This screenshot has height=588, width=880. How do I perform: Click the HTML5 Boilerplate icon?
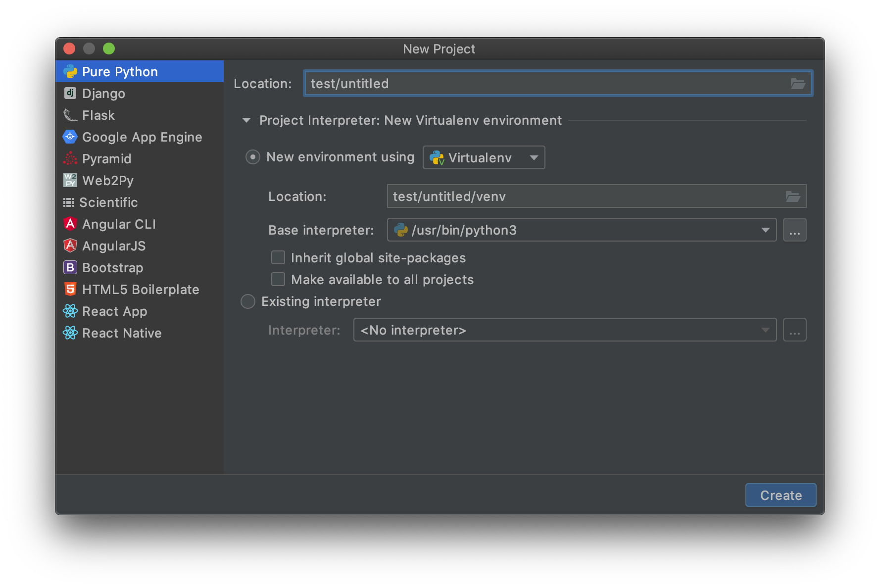pos(70,289)
